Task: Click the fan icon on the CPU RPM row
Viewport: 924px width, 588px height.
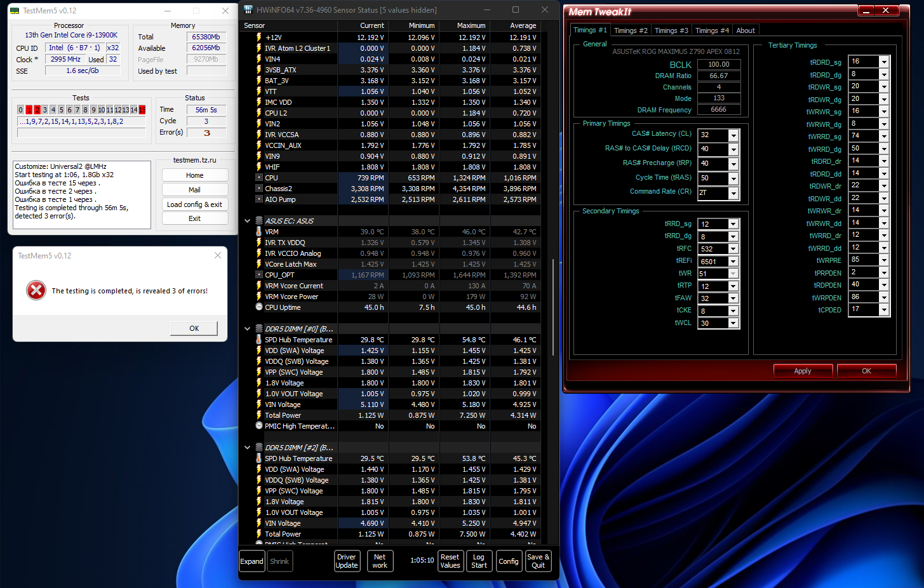Action: tap(258, 178)
